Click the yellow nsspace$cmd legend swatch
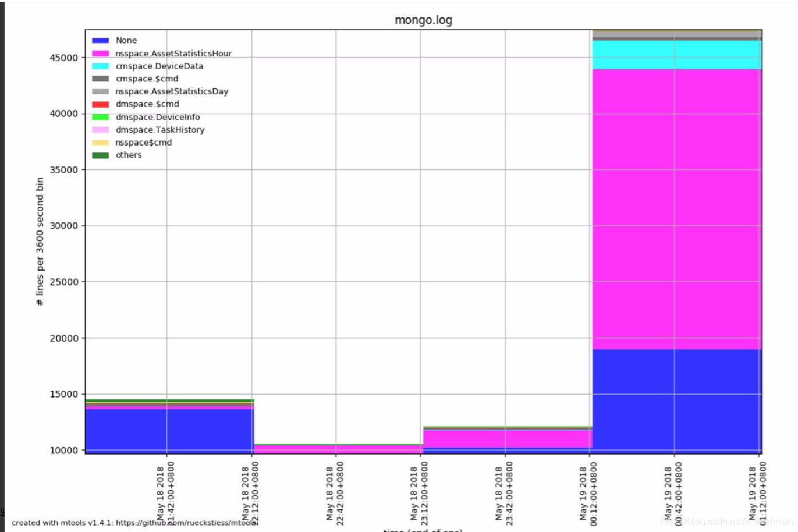 point(100,143)
